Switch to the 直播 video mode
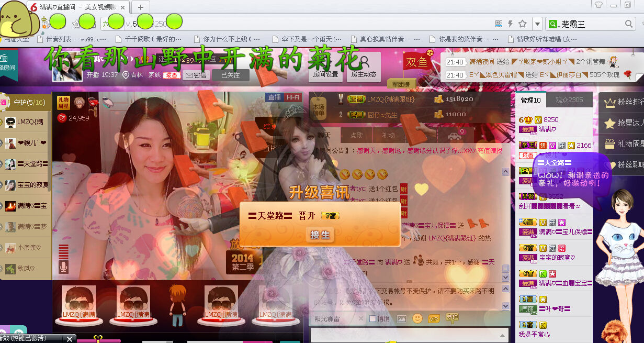The height and width of the screenshot is (343, 644). click(274, 97)
